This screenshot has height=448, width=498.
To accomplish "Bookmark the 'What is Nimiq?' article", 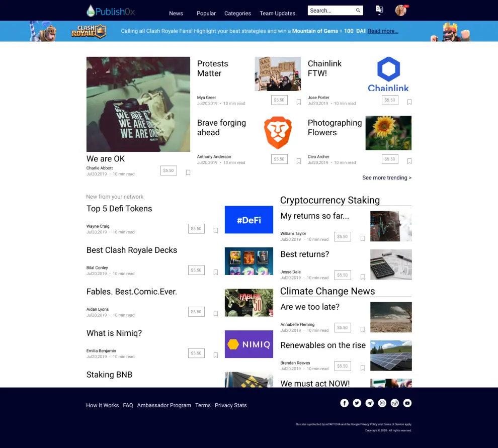I will [216, 355].
